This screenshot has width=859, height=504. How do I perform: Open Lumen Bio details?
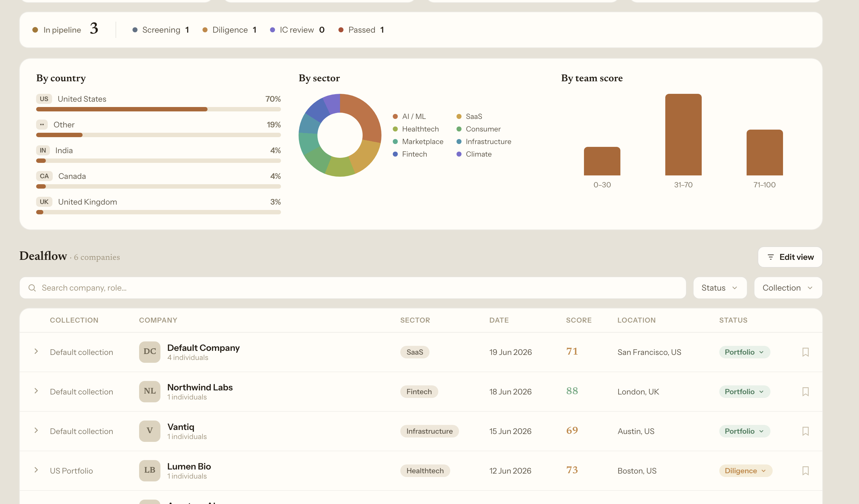[x=189, y=466]
